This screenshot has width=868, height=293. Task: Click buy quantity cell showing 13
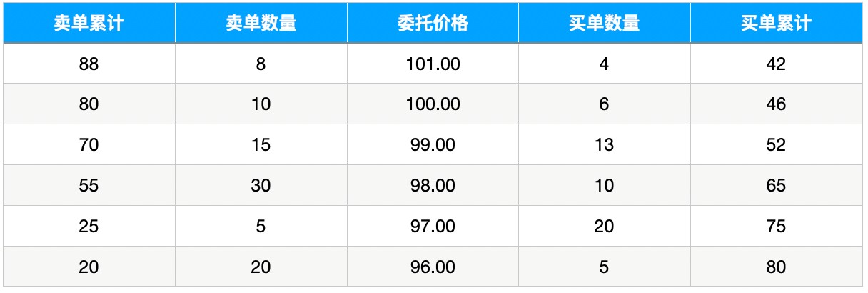click(605, 145)
